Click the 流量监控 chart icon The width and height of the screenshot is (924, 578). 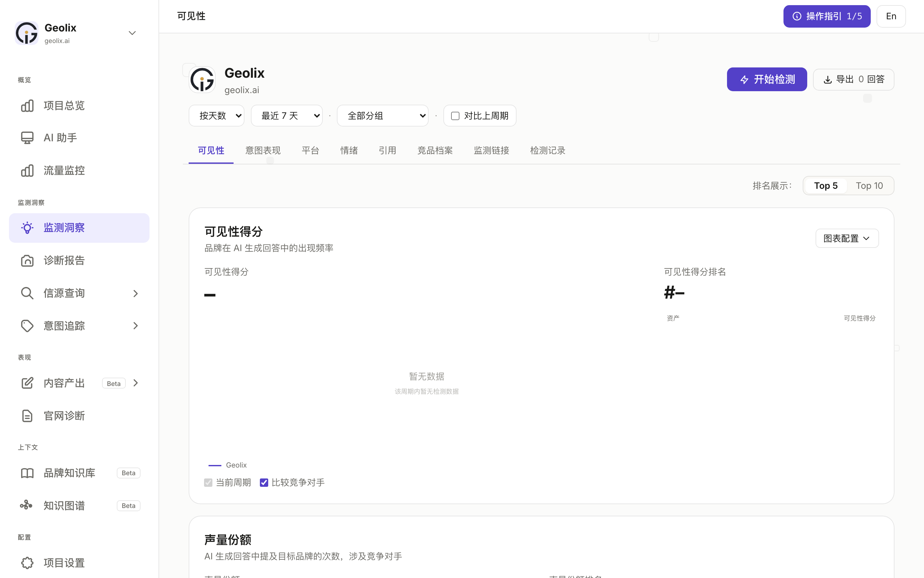pos(27,171)
